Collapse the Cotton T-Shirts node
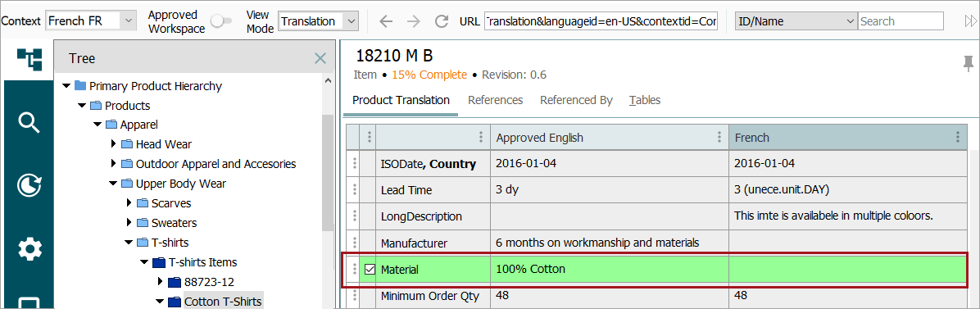The height and width of the screenshot is (309, 980). (160, 302)
